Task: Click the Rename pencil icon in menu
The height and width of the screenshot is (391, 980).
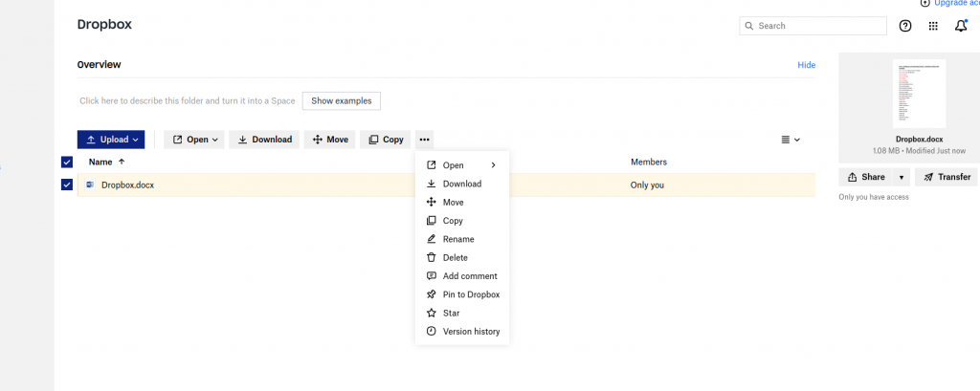Action: pyautogui.click(x=432, y=239)
